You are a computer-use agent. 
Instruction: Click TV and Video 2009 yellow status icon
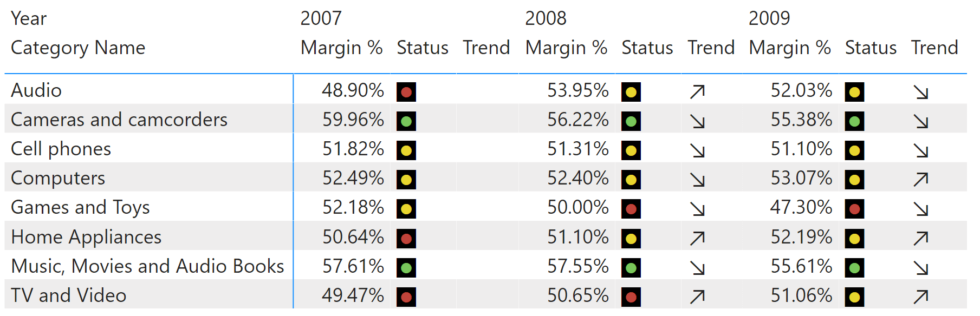point(854,297)
